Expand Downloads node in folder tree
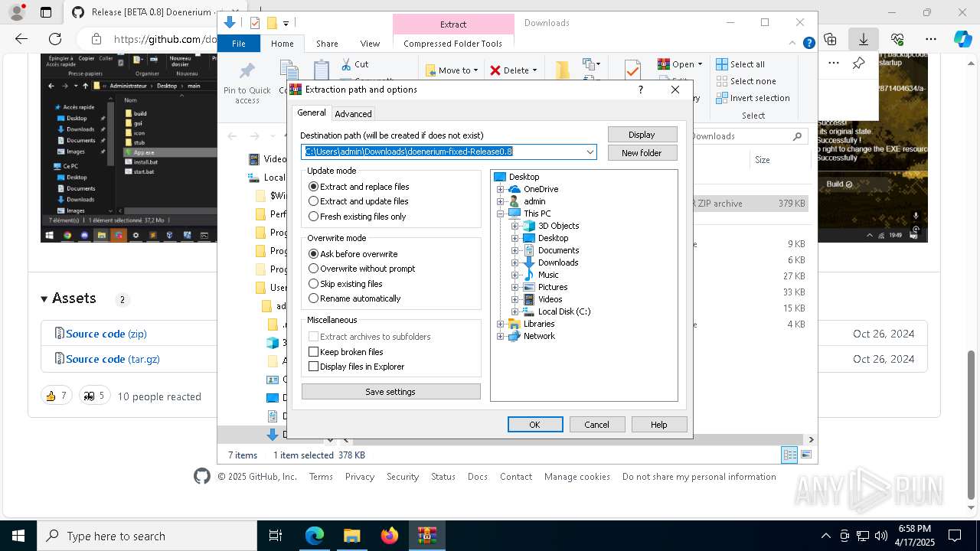Image resolution: width=980 pixels, height=551 pixels. [515, 262]
